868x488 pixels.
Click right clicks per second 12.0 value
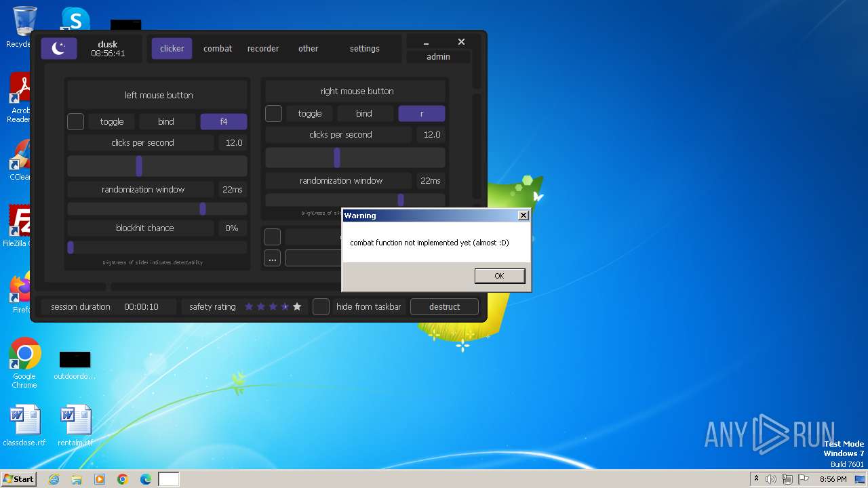point(432,134)
